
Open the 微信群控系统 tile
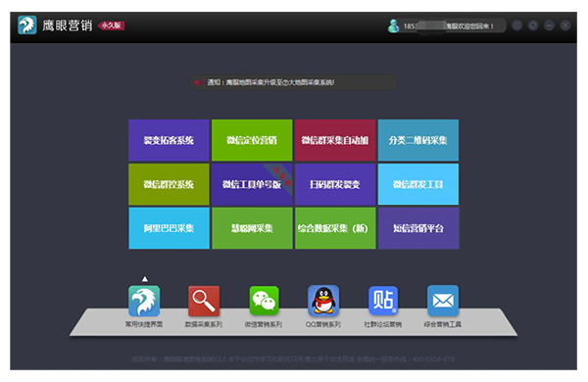coord(169,184)
